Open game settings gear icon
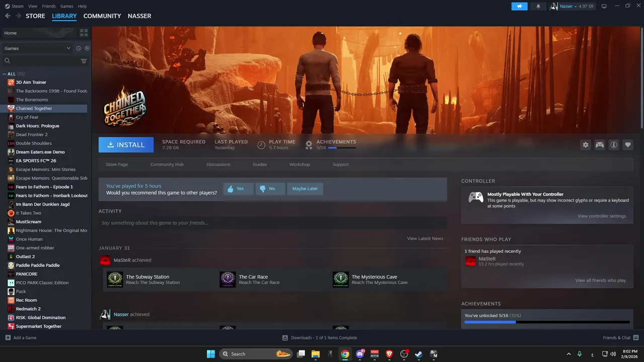The width and height of the screenshot is (644, 362). 586,145
